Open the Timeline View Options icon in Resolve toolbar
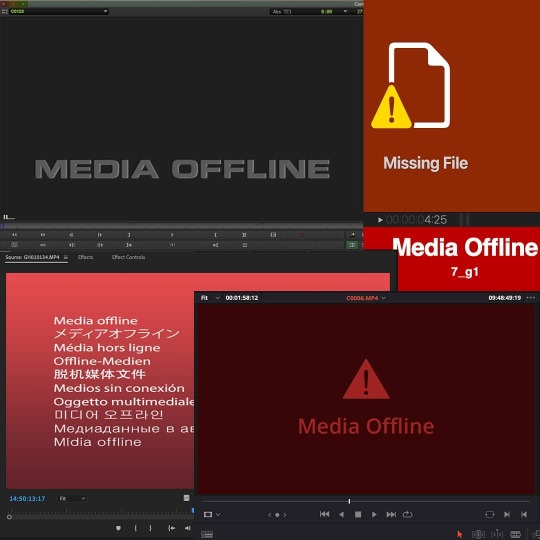 207,534
